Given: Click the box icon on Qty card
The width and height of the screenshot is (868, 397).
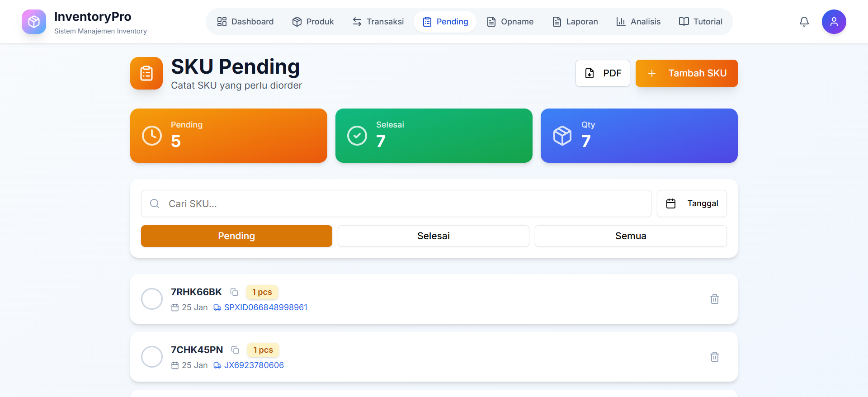Looking at the screenshot, I should click(562, 136).
